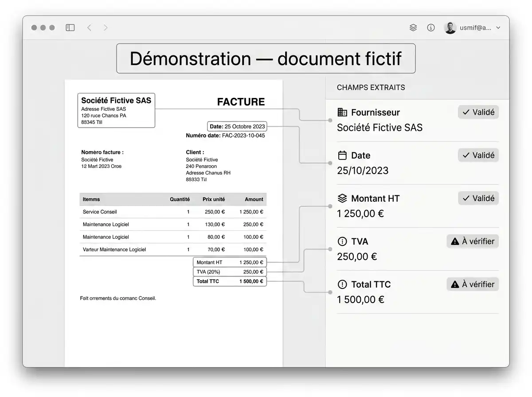Image resolution: width=532 pixels, height=397 pixels.
Task: Select the extracted Montant HT value 1 250,00 €
Action: pos(360,214)
